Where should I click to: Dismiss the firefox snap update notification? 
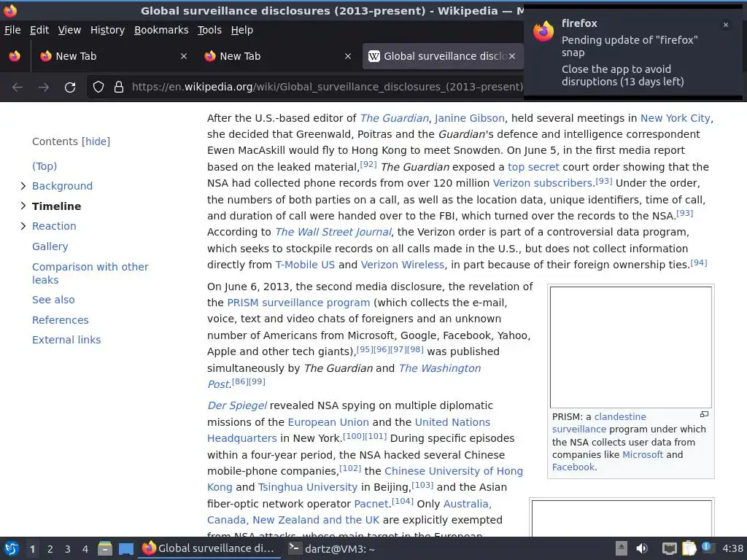(726, 25)
